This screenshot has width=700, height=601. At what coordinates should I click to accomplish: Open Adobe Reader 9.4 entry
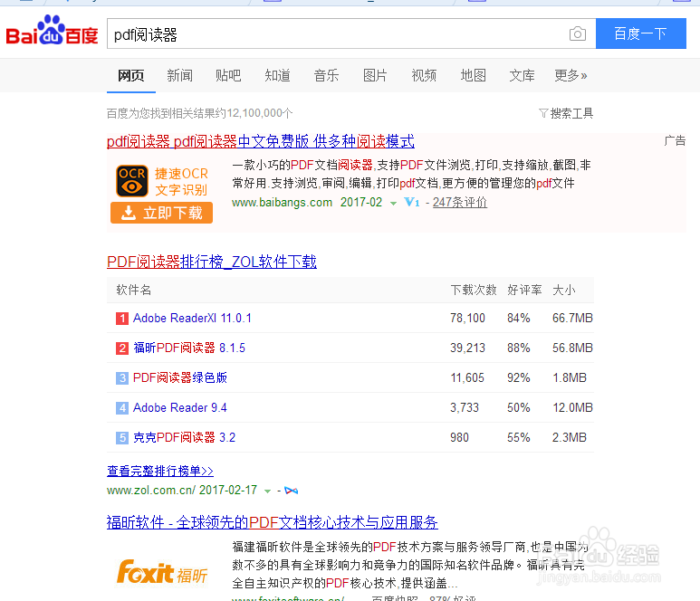[180, 408]
